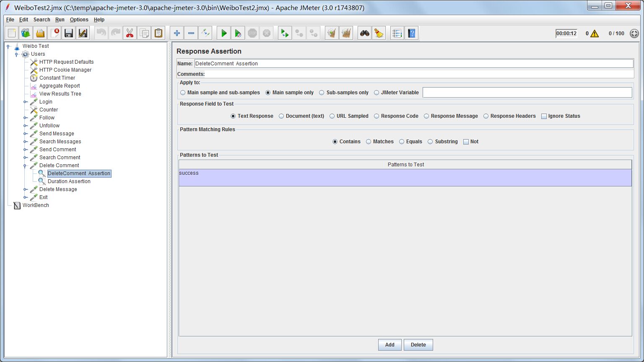Expand the Unfollow node
The width and height of the screenshot is (644, 362).
[25, 126]
